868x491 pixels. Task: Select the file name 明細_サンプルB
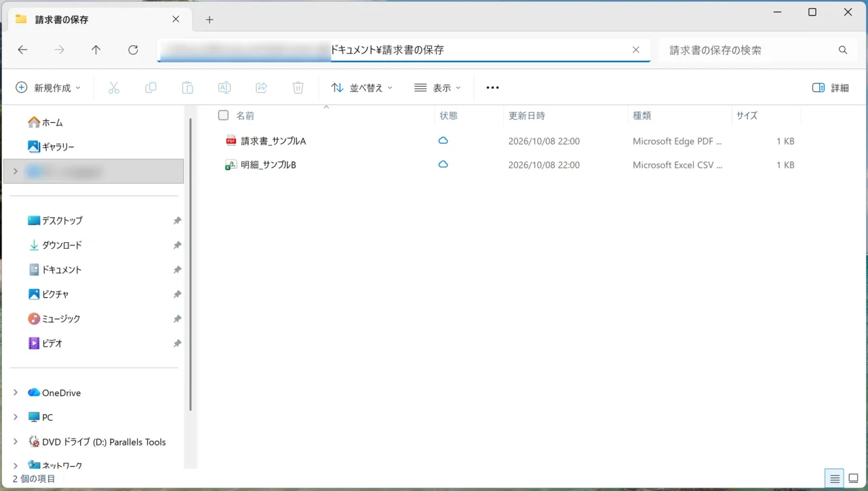(269, 165)
